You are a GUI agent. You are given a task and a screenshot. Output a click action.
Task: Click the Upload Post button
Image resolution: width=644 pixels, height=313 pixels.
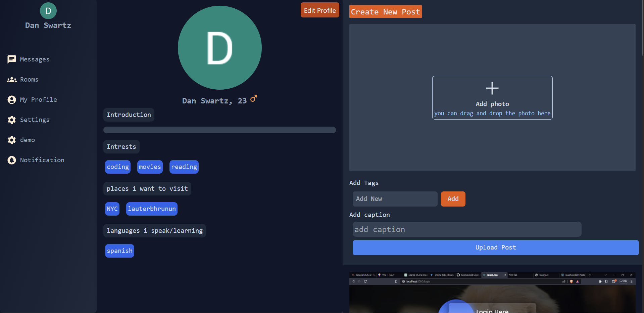pos(496,248)
